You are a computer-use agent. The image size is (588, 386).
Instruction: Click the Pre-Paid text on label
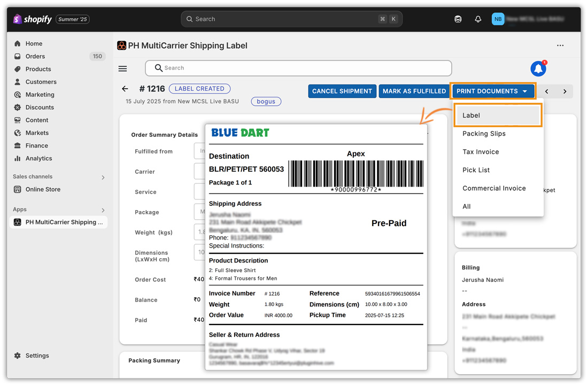(x=389, y=223)
